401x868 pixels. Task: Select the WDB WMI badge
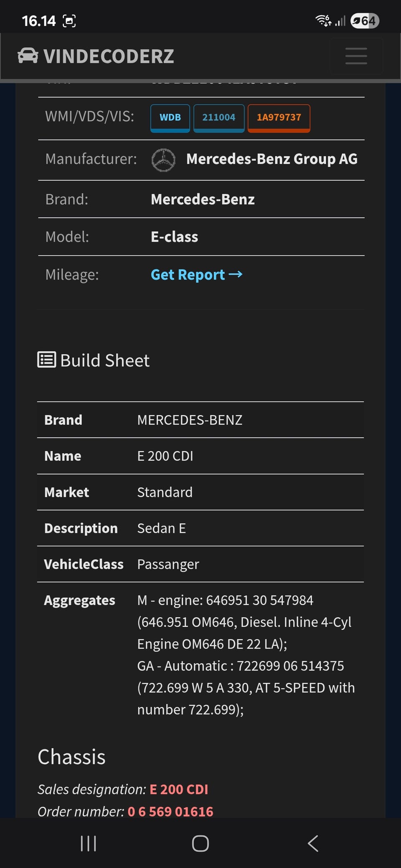(170, 118)
